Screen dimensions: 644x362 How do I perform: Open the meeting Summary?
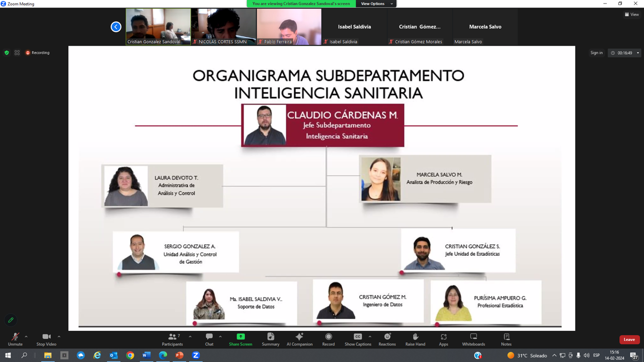click(x=270, y=339)
